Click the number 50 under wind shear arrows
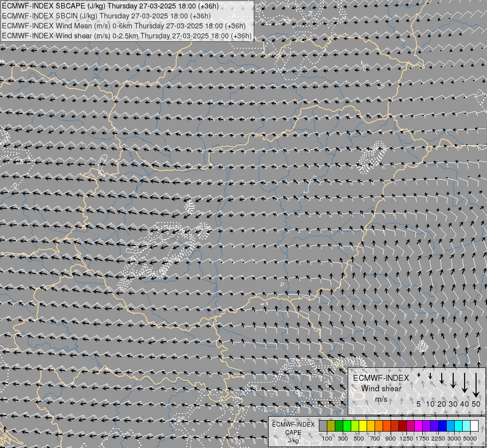487x448 pixels. click(476, 404)
